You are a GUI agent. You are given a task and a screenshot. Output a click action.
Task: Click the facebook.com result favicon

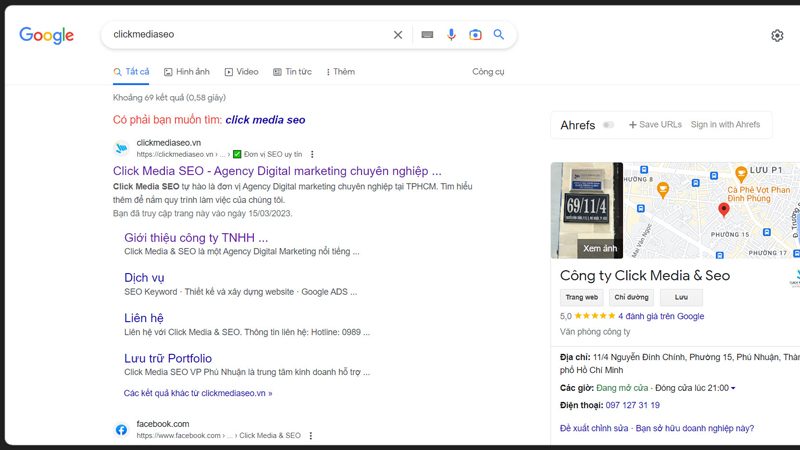[x=121, y=430]
